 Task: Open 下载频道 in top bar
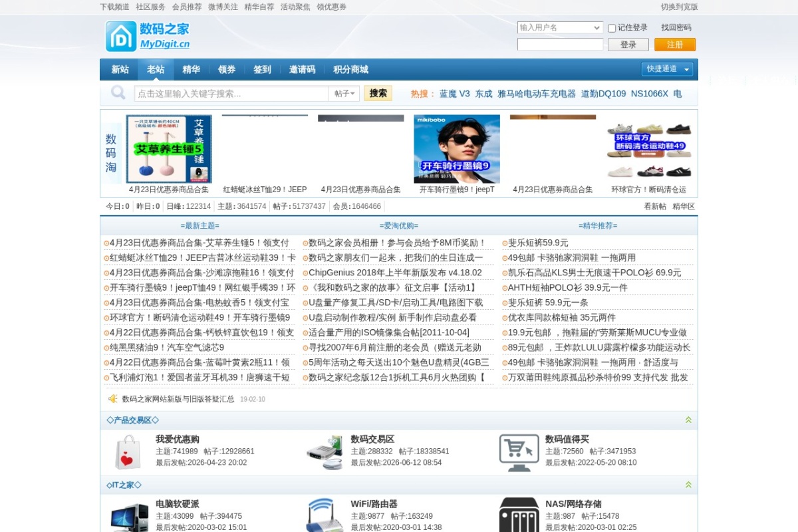(114, 7)
